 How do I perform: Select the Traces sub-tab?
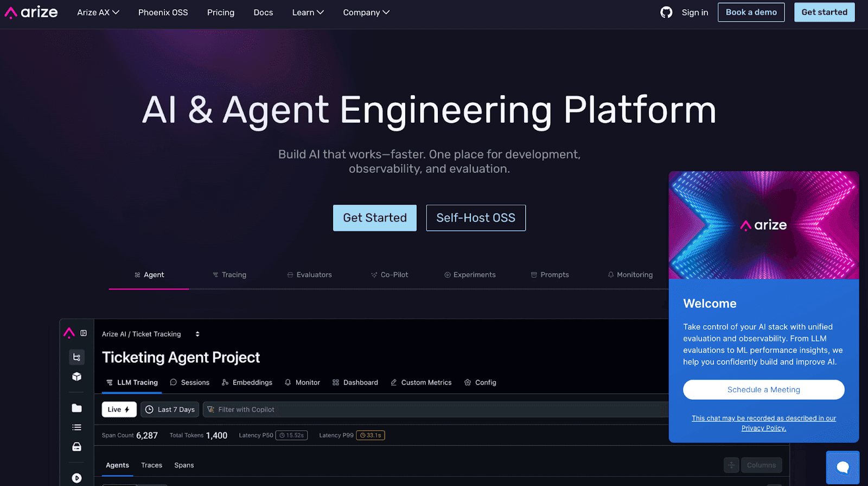[x=151, y=465]
